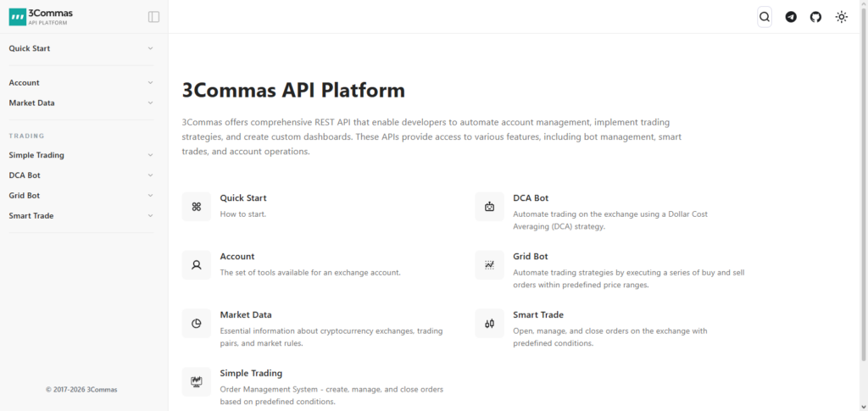Screen dimensions: 868x411
Task: Open the GitHub repository icon
Action: pos(816,17)
